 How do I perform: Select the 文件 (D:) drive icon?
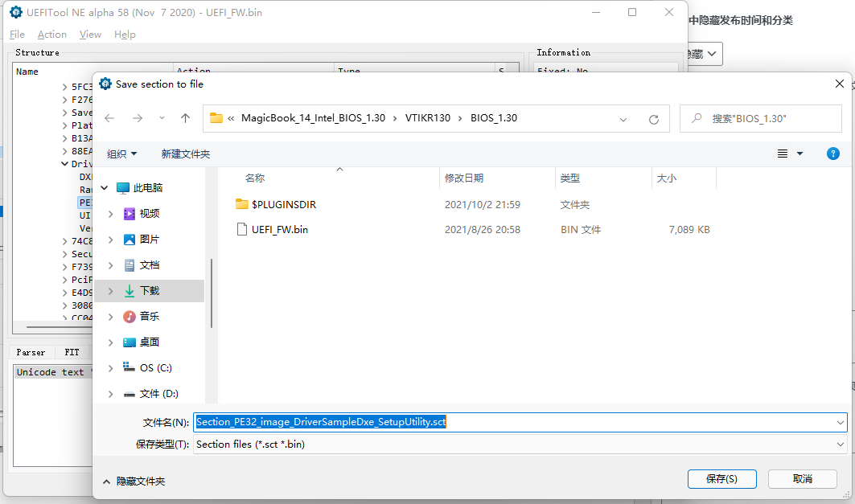129,394
